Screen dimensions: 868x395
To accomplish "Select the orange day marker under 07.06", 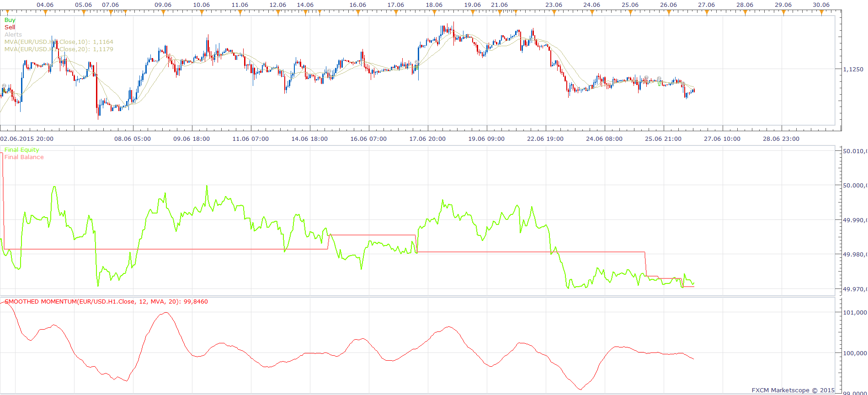I will click(111, 12).
